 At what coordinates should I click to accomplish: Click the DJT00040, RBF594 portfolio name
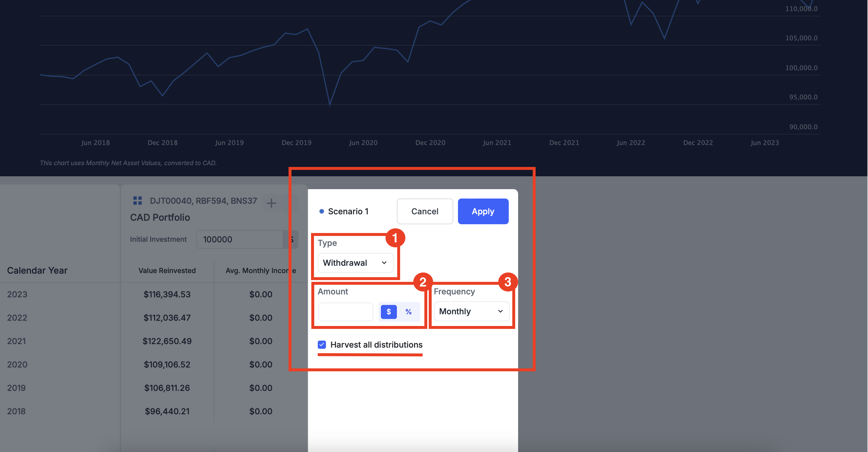click(x=203, y=201)
